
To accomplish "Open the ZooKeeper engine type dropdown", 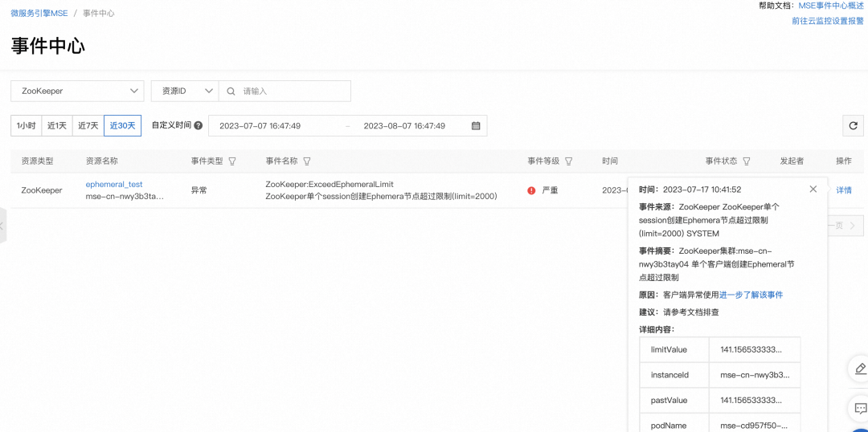I will click(77, 92).
